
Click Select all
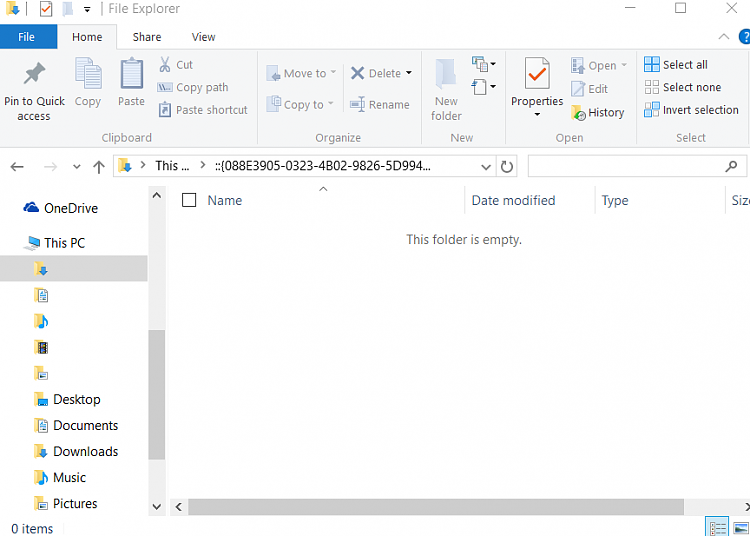tap(676, 65)
